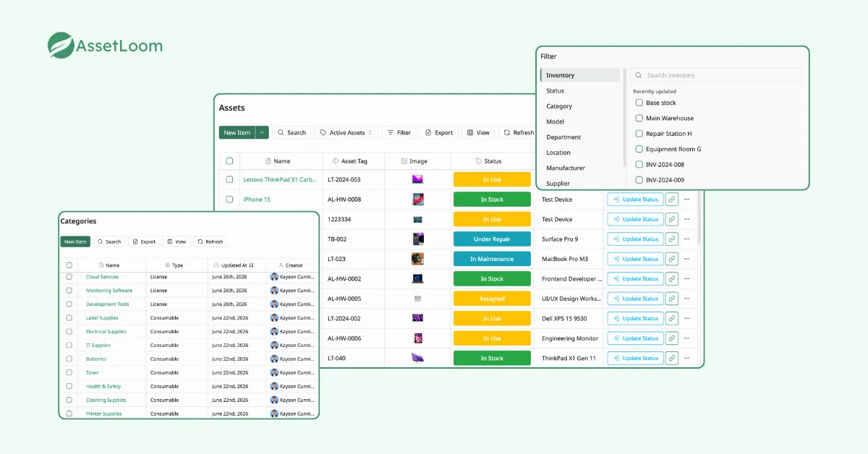Image resolution: width=868 pixels, height=454 pixels.
Task: Select Manufacturer in the Filter sidebar
Action: (566, 168)
